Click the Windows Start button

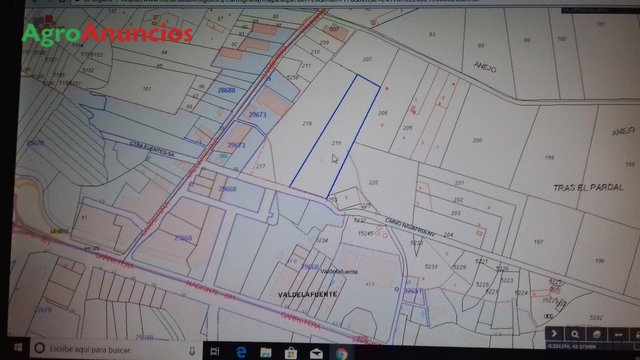point(18,347)
